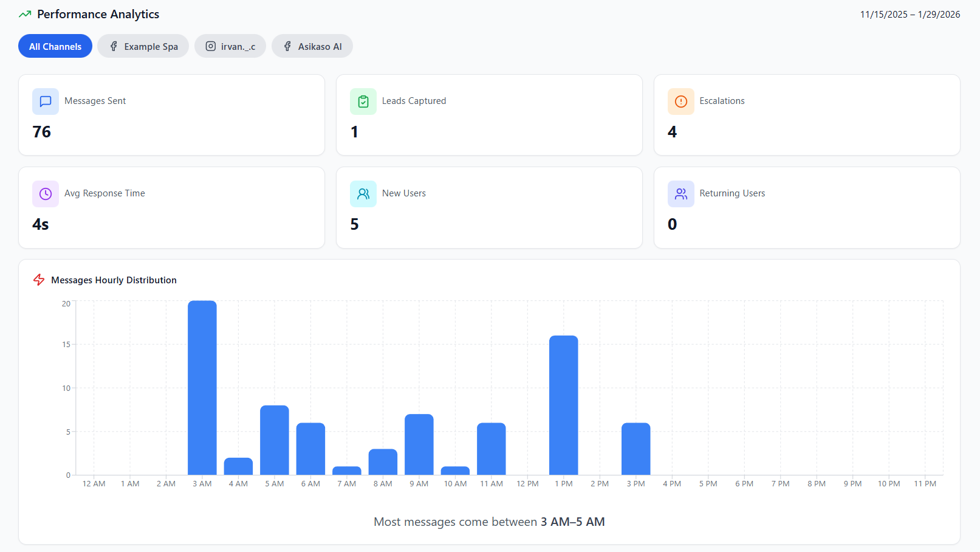Screen dimensions: 980x552
Task: Click the Avg Response Time value 4s
Action: pos(41,224)
